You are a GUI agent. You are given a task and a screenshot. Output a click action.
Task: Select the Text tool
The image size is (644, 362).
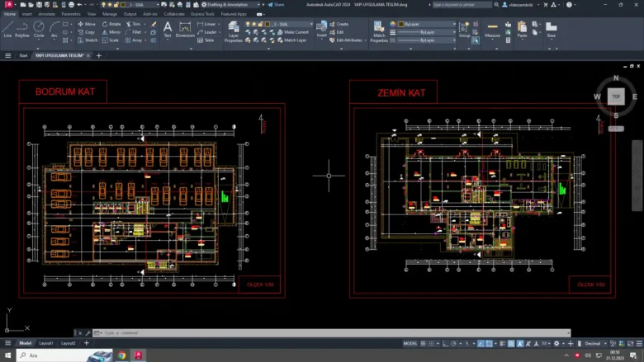coord(168,29)
